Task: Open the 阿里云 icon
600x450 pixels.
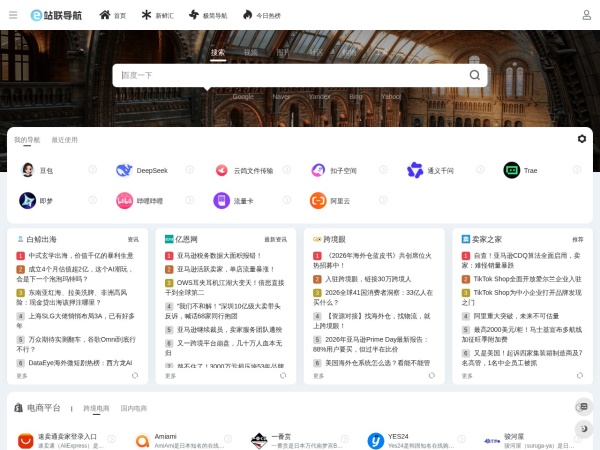Action: (318, 201)
